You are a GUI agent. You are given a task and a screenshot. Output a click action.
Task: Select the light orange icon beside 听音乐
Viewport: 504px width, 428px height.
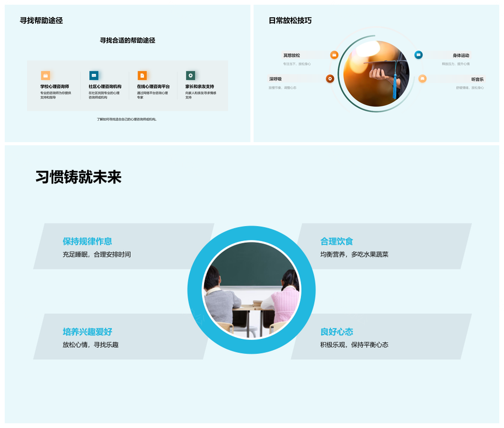(x=422, y=79)
